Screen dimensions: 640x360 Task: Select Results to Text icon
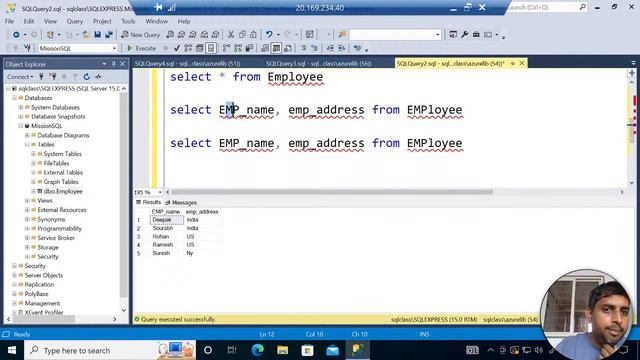(x=265, y=48)
